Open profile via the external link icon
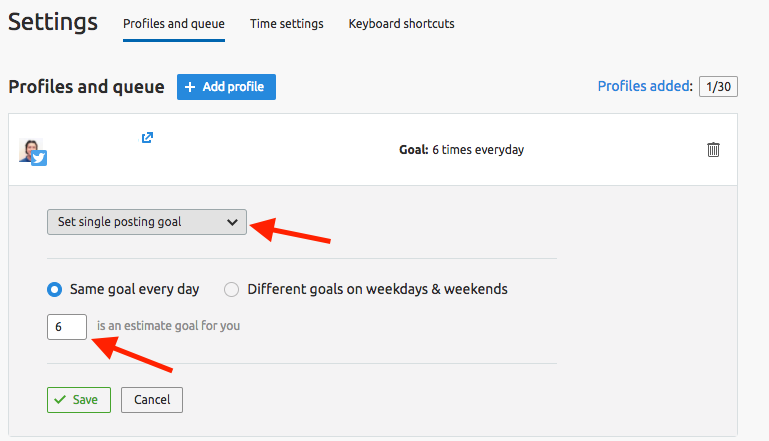The width and height of the screenshot is (769, 441). click(147, 137)
